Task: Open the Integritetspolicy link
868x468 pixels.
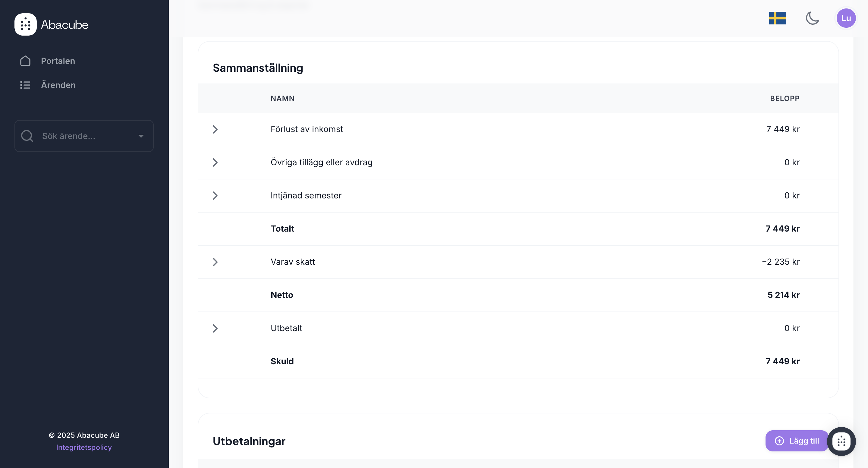Action: tap(84, 447)
